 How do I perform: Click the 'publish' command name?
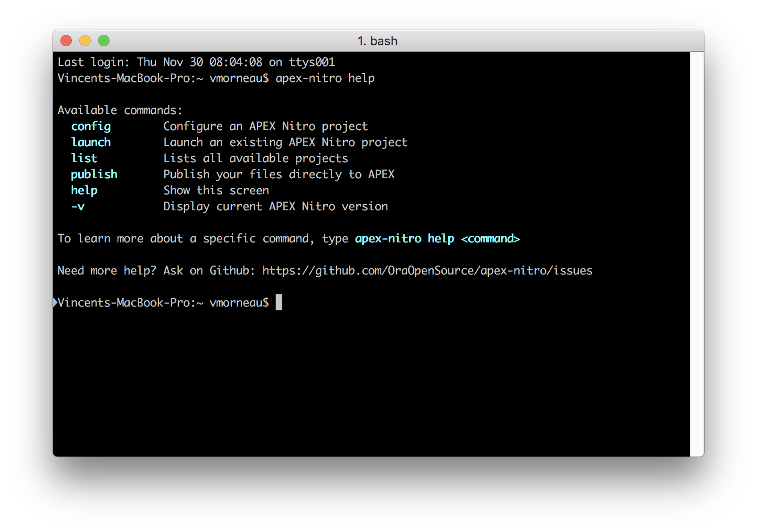(x=94, y=175)
